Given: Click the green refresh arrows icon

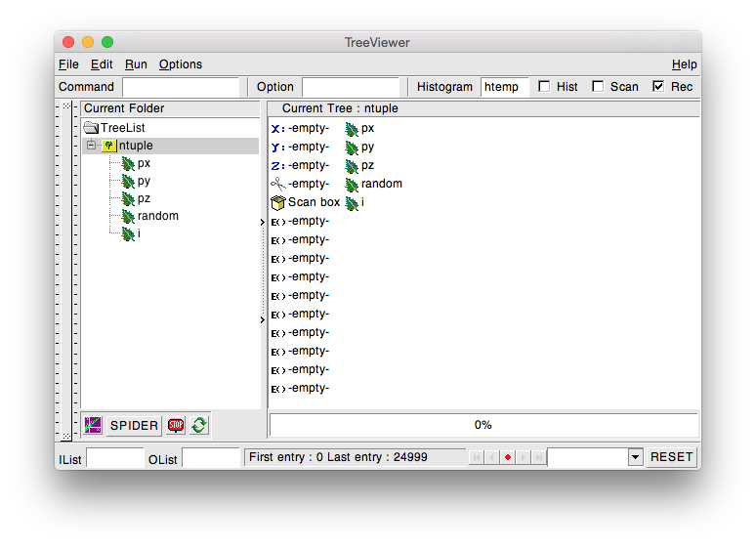Looking at the screenshot, I should (x=199, y=425).
